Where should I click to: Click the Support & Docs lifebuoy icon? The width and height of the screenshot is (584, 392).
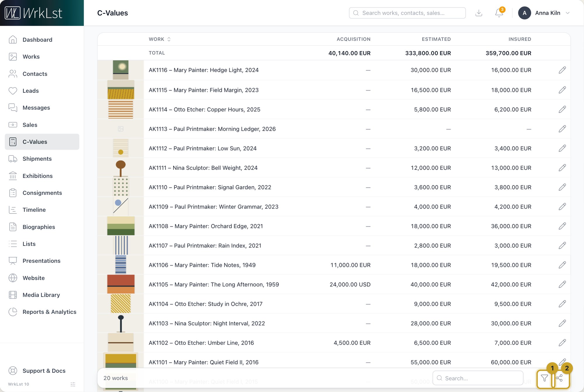pos(13,371)
